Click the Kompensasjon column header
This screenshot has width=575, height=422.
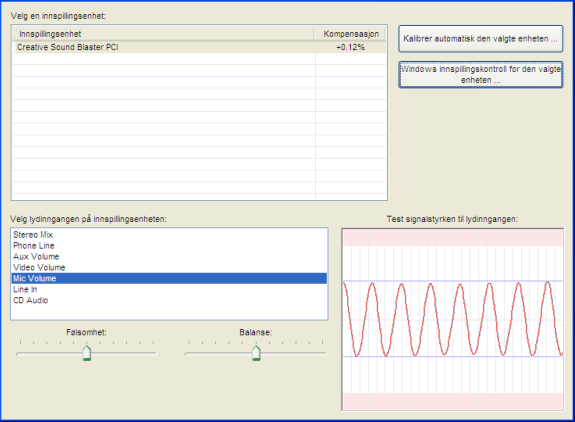coord(351,34)
